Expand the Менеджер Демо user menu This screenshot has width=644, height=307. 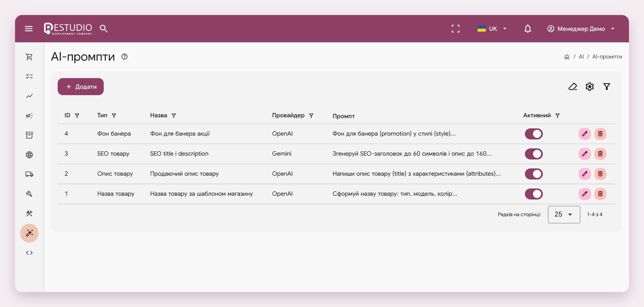pyautogui.click(x=581, y=29)
